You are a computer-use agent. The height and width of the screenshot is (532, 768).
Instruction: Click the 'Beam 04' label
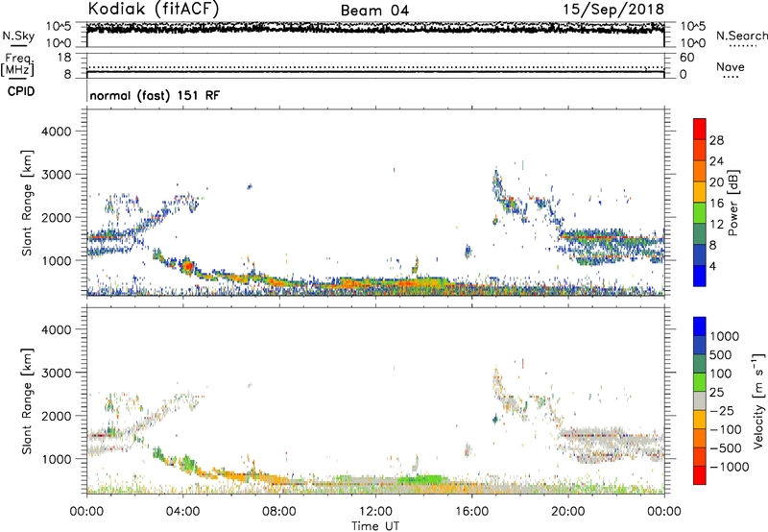click(x=374, y=11)
